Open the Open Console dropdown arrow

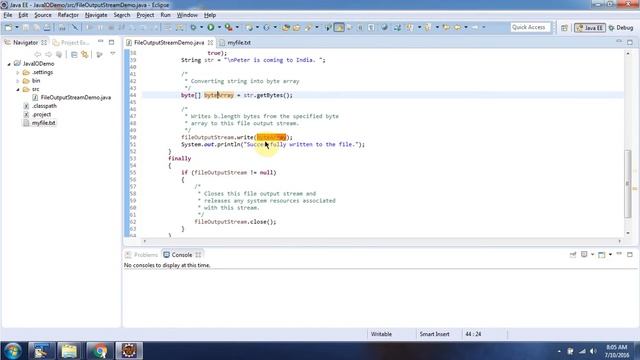(x=610, y=255)
